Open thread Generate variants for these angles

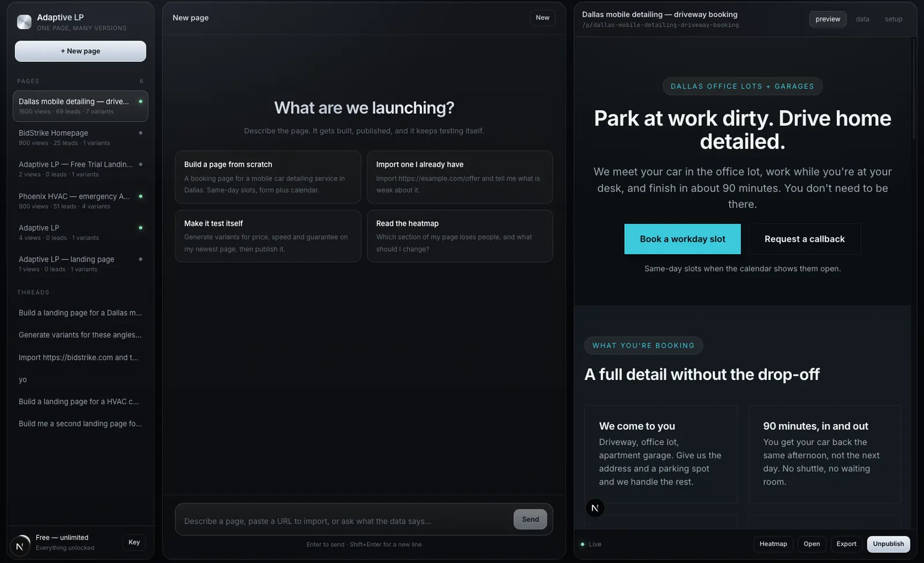tap(80, 335)
